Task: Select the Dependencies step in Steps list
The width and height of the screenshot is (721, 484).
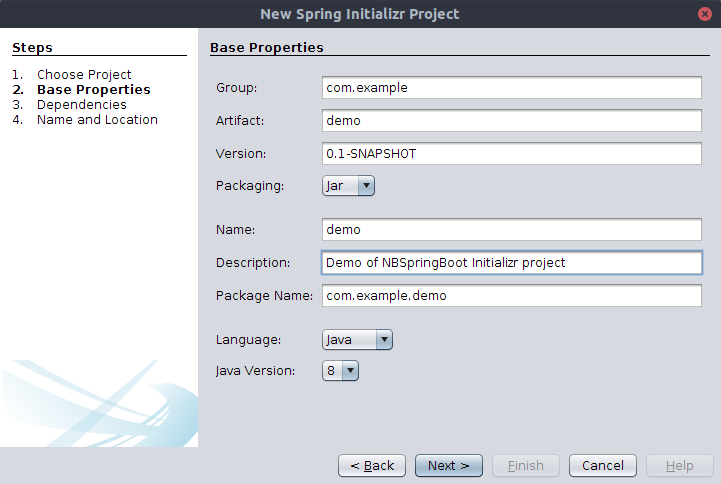Action: tap(82, 105)
